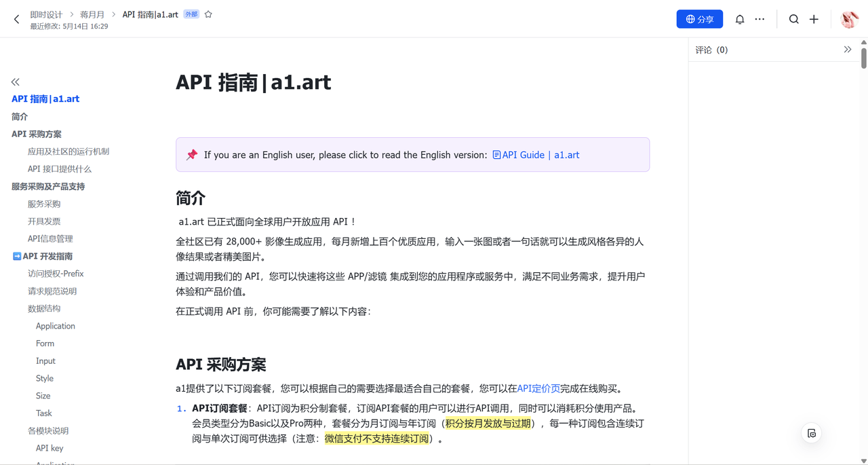This screenshot has width=868, height=465.
Task: Click the 简介 section heading
Action: [191, 198]
